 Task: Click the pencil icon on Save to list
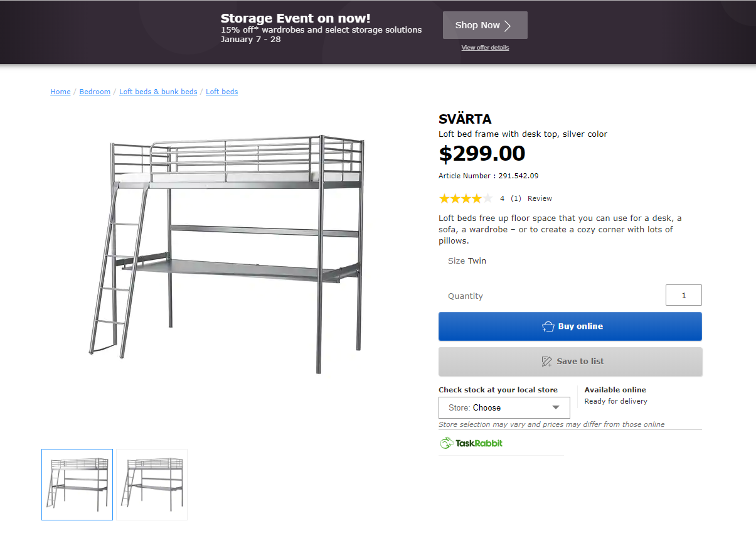point(547,362)
